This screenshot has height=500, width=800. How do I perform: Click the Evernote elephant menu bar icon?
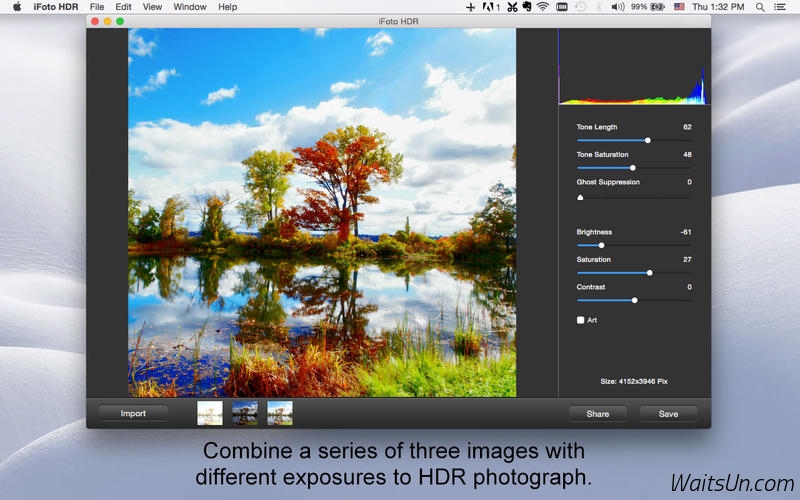point(527,7)
